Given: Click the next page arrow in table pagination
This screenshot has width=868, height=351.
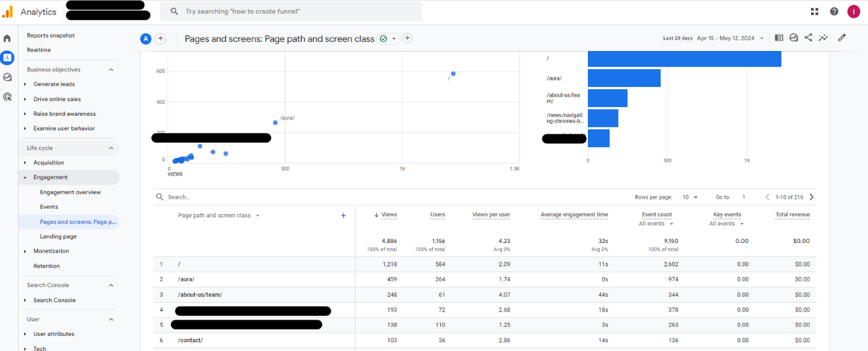Looking at the screenshot, I should [x=811, y=197].
